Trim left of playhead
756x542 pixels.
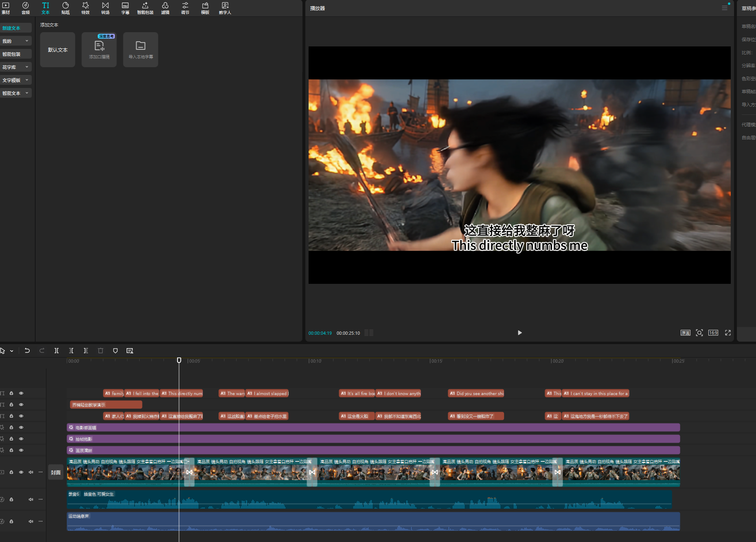[71, 351]
